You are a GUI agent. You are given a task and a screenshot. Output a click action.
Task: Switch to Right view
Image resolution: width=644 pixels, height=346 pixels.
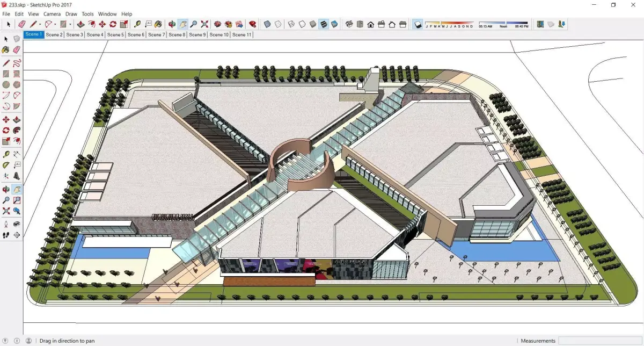(381, 24)
